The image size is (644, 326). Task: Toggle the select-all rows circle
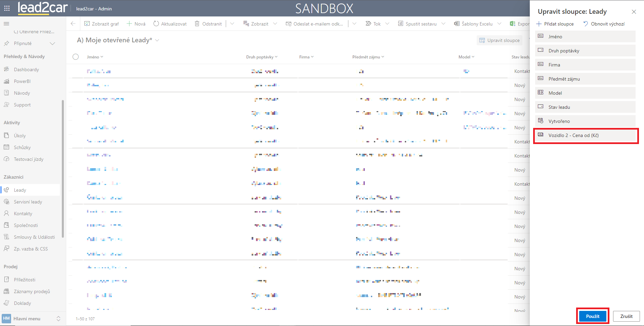[x=76, y=57]
